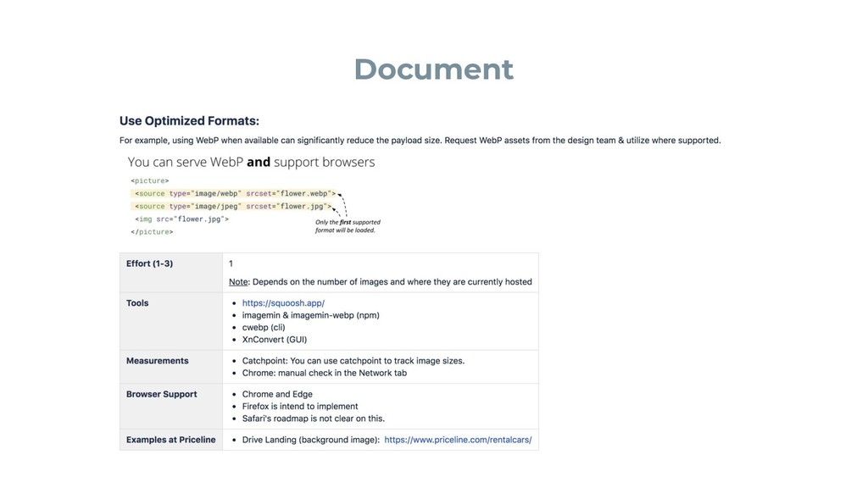
Task: Click the 'Drive Landing (background image)' text
Action: point(310,440)
